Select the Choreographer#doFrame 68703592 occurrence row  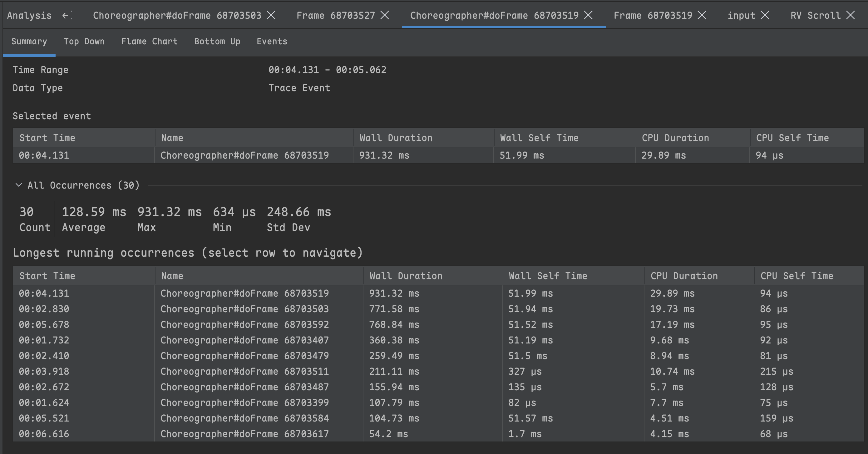point(244,324)
